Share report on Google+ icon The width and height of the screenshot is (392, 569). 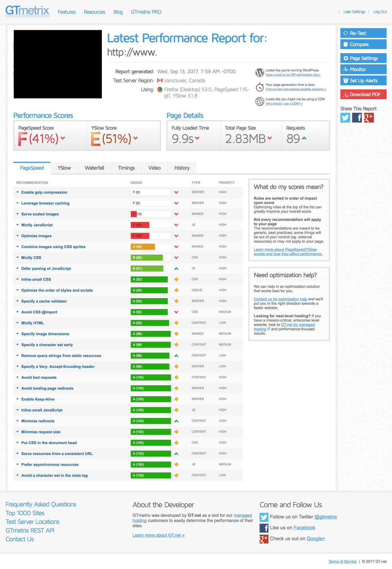[x=369, y=118]
